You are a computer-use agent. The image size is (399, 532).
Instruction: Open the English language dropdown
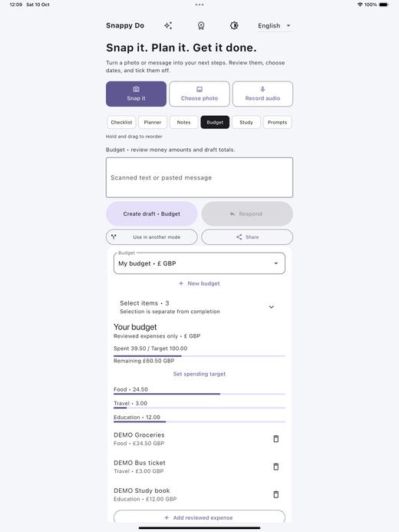click(x=275, y=26)
